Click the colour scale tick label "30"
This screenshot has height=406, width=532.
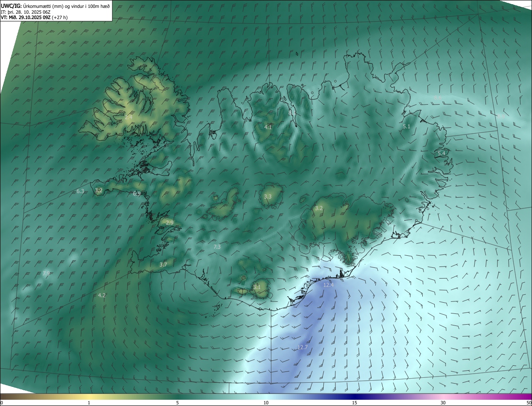pyautogui.click(x=443, y=403)
